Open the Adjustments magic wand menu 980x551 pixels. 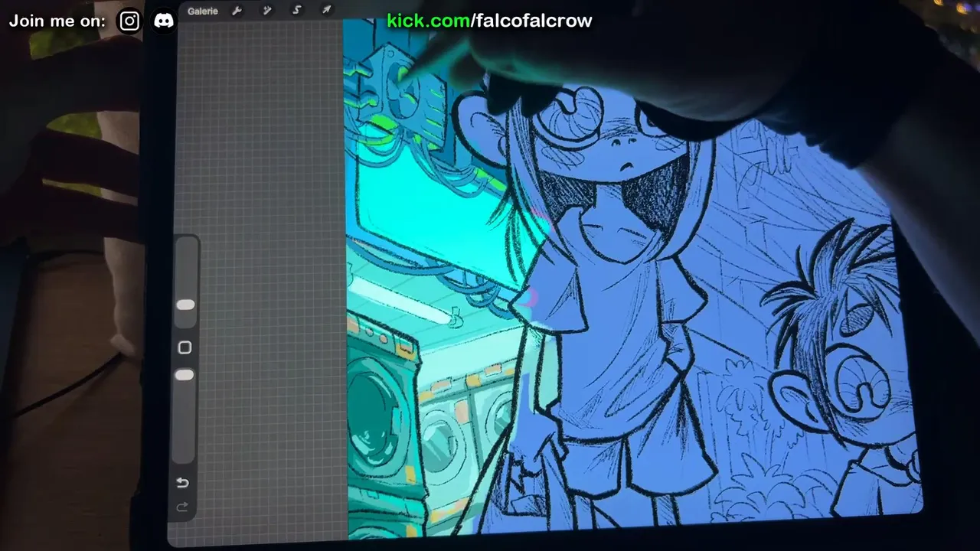click(267, 11)
